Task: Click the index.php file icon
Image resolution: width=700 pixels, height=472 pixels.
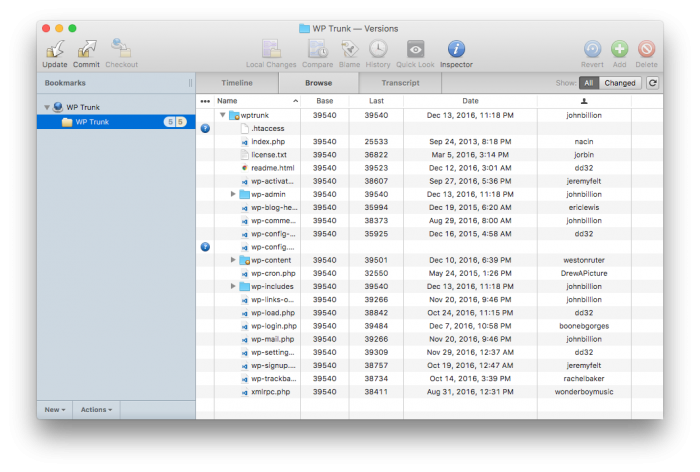Action: coord(245,142)
